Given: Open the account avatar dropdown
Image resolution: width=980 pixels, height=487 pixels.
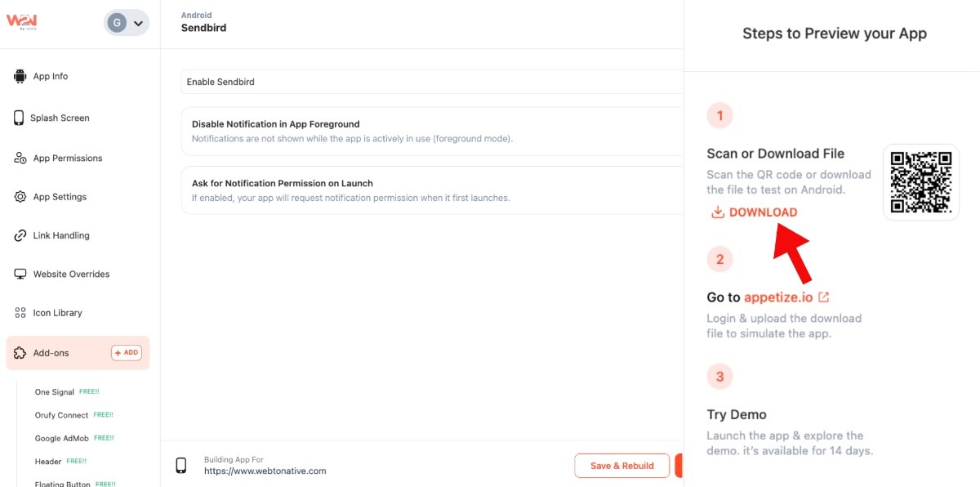Looking at the screenshot, I should (127, 23).
